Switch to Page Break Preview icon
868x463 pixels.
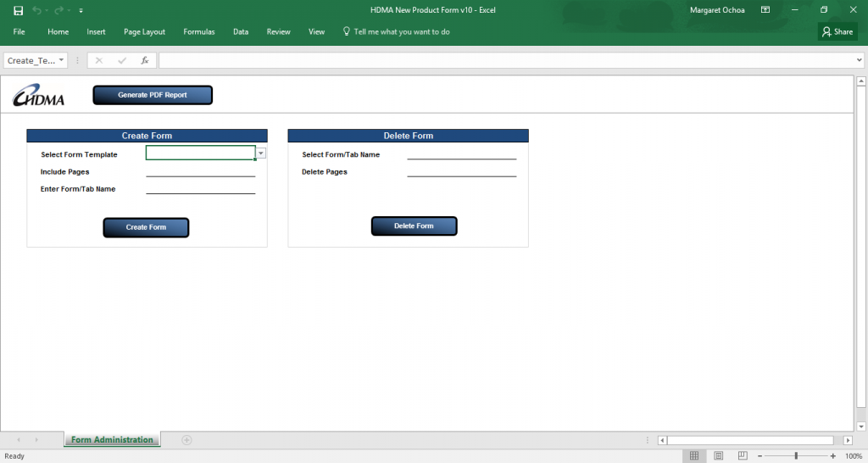coord(743,456)
